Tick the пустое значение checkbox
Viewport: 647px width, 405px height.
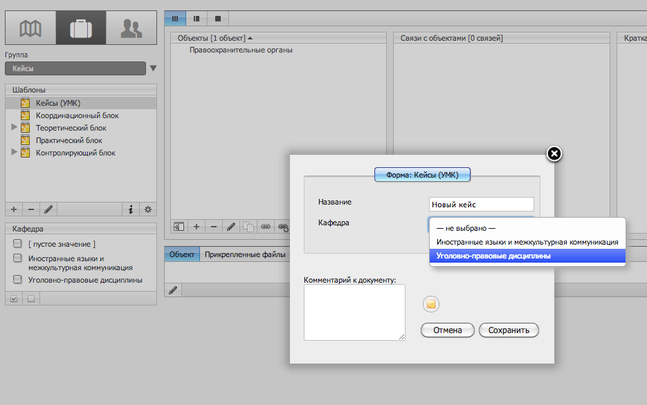(17, 243)
